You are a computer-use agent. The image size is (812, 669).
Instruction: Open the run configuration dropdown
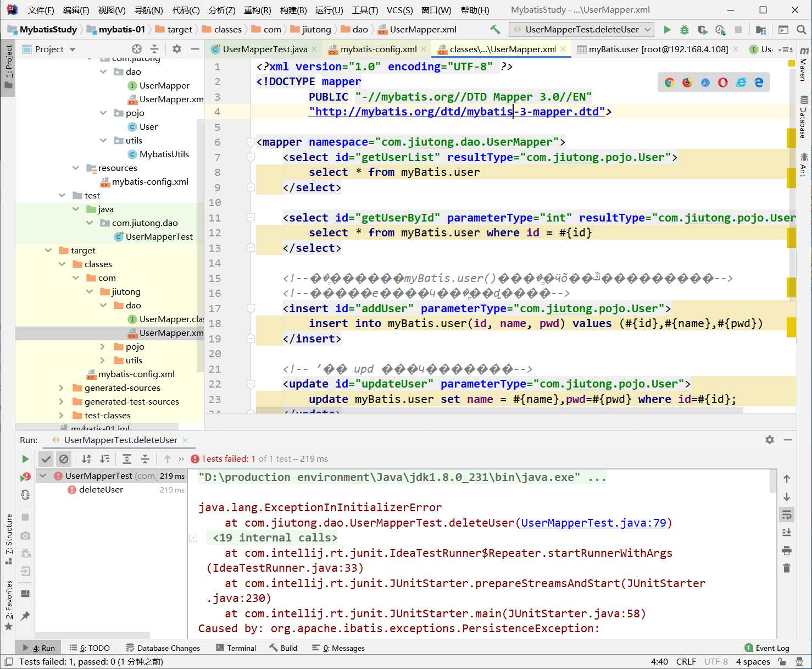[x=581, y=30]
